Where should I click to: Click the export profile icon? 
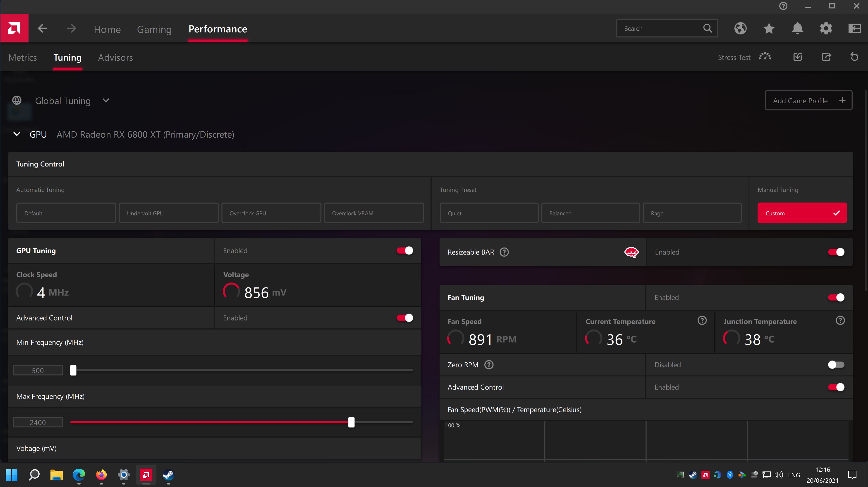pos(826,57)
